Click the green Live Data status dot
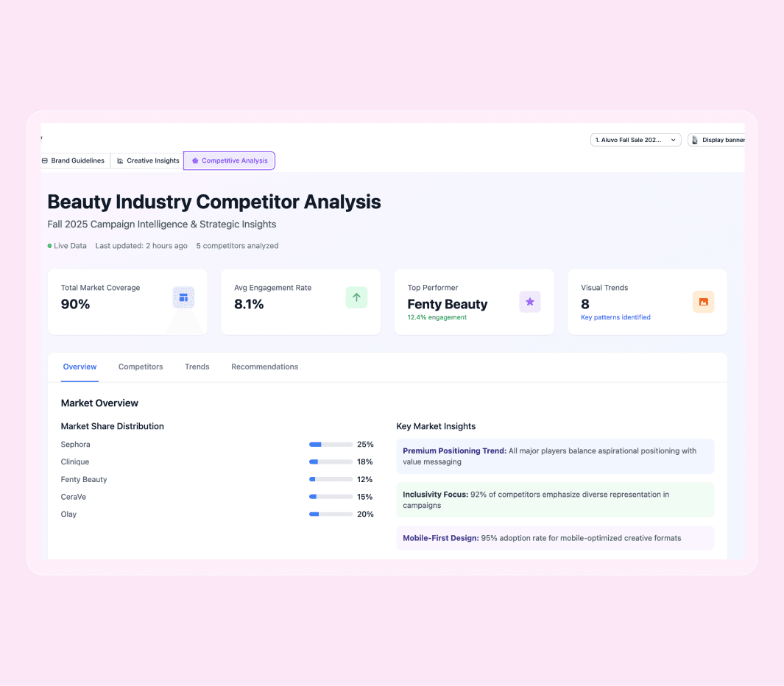The image size is (784, 686). [49, 246]
